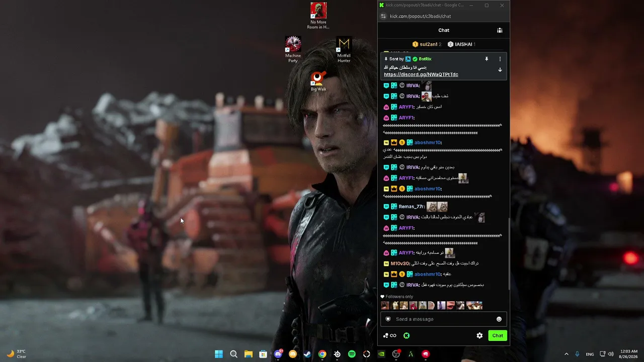Open Big Walk desktop shortcut
Screen dimensions: 644x362
pyautogui.click(x=318, y=81)
